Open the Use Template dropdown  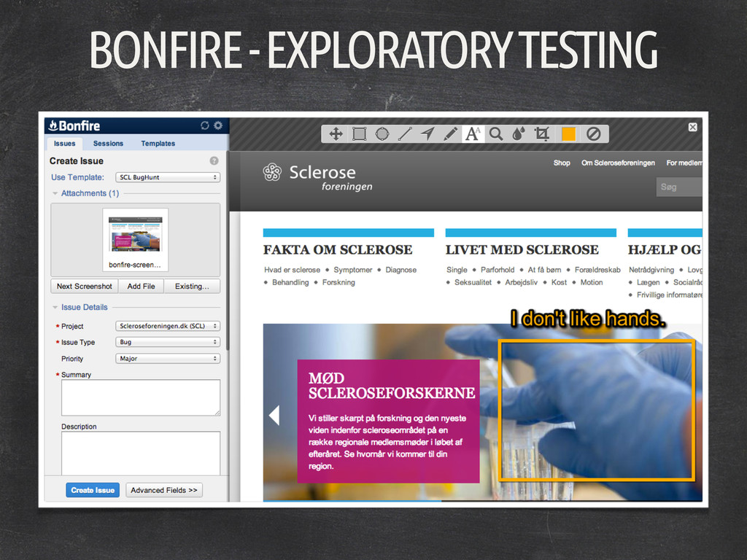tap(168, 177)
